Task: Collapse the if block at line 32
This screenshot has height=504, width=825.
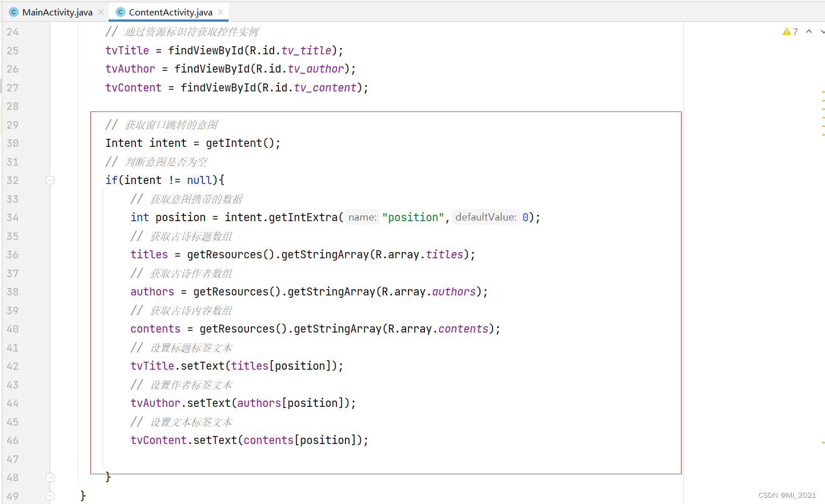Action: click(x=50, y=181)
